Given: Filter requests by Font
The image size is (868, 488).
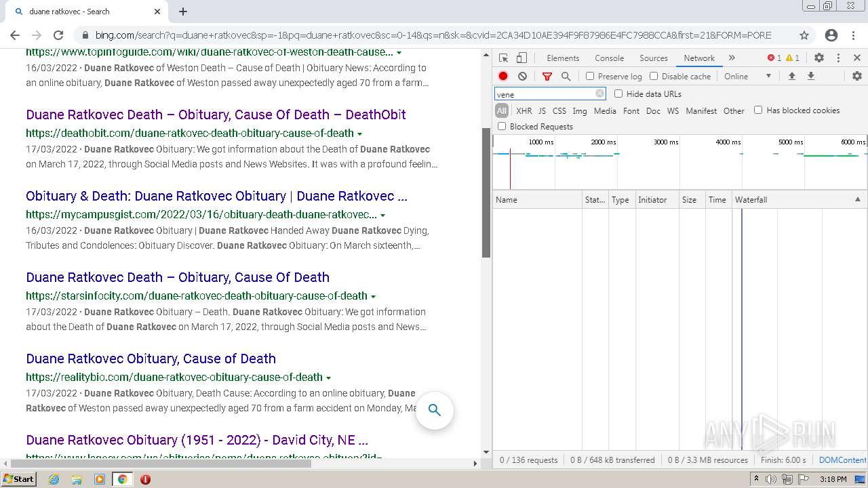Looking at the screenshot, I should click(x=631, y=110).
